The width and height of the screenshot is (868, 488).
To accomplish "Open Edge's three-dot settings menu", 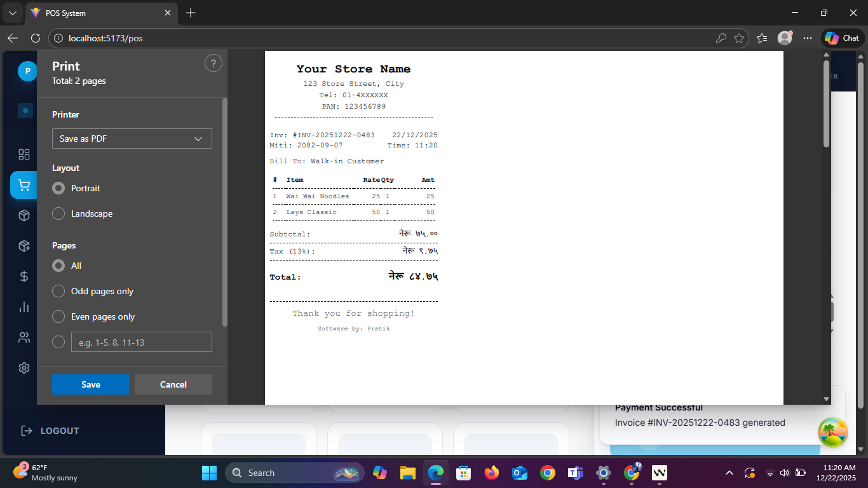I will tap(808, 38).
